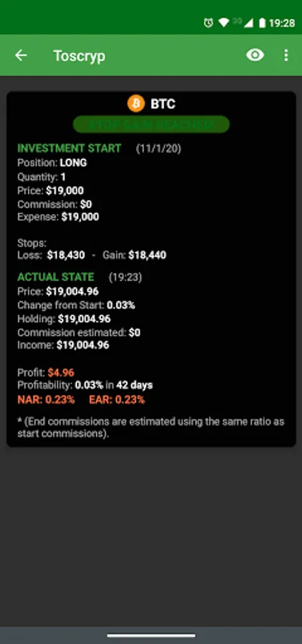Tap the mobile signal strength icon
The height and width of the screenshot is (644, 302).
tap(248, 23)
